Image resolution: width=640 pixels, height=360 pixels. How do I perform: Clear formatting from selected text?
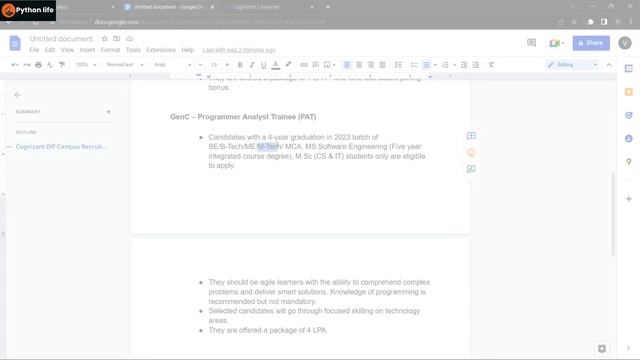click(x=491, y=65)
